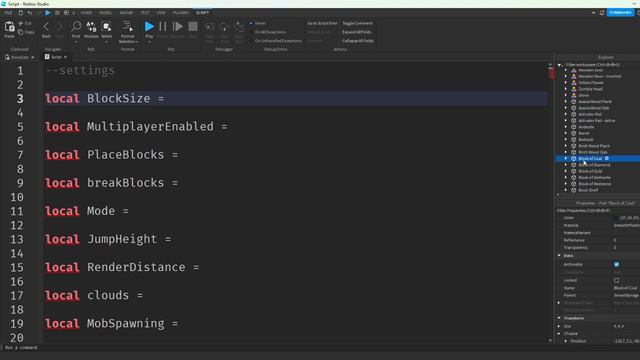Select the Block of Diamond row
This screenshot has width=640, height=360.
click(598, 165)
